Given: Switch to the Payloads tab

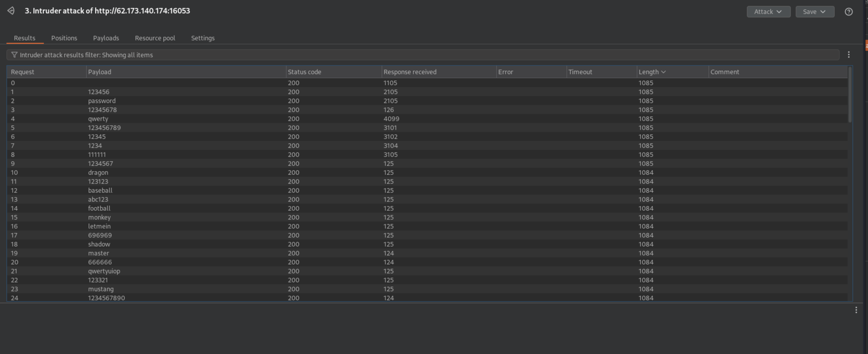Looking at the screenshot, I should click(106, 38).
